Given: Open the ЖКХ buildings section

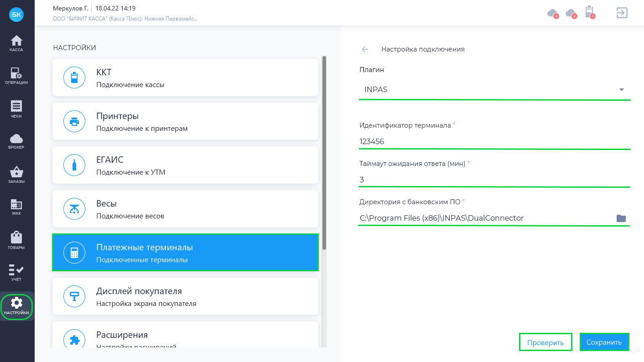Looking at the screenshot, I should pos(16,207).
